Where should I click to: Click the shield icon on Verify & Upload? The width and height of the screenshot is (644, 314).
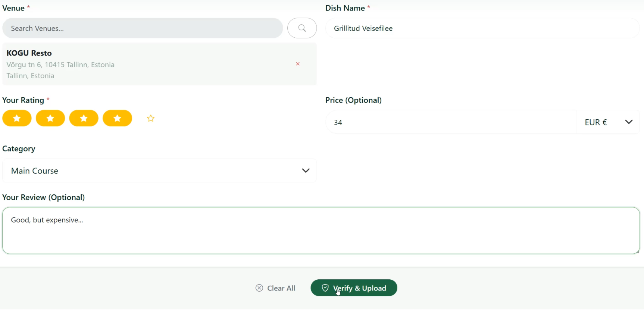tap(325, 288)
